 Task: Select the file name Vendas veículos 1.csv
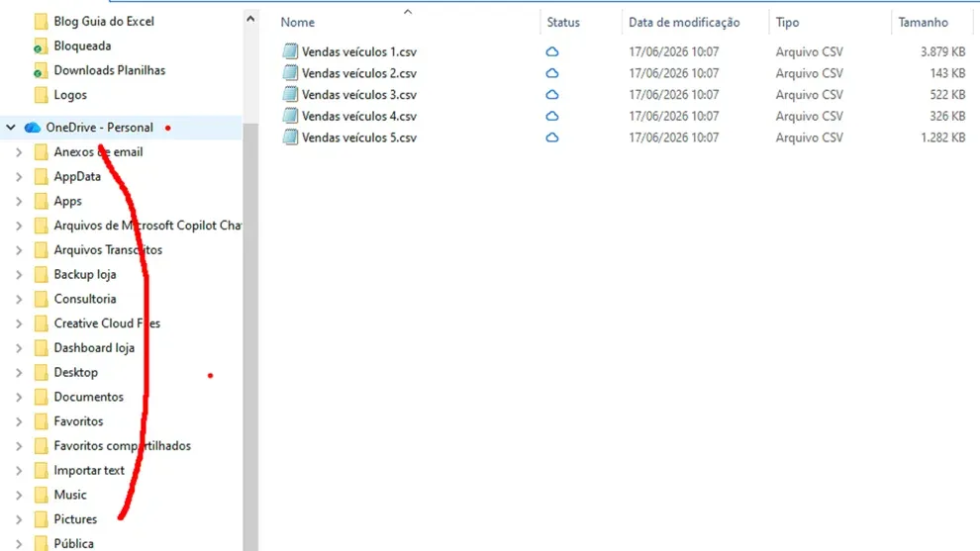point(359,51)
